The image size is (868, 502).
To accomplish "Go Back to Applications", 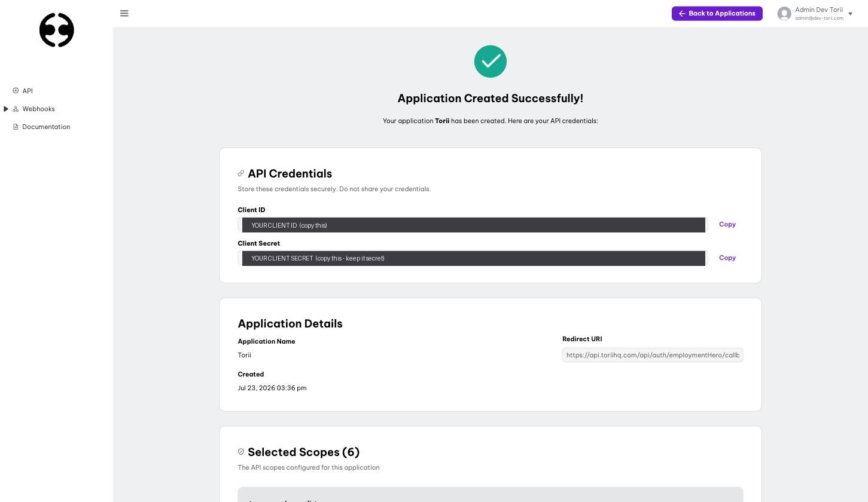I will tap(717, 13).
